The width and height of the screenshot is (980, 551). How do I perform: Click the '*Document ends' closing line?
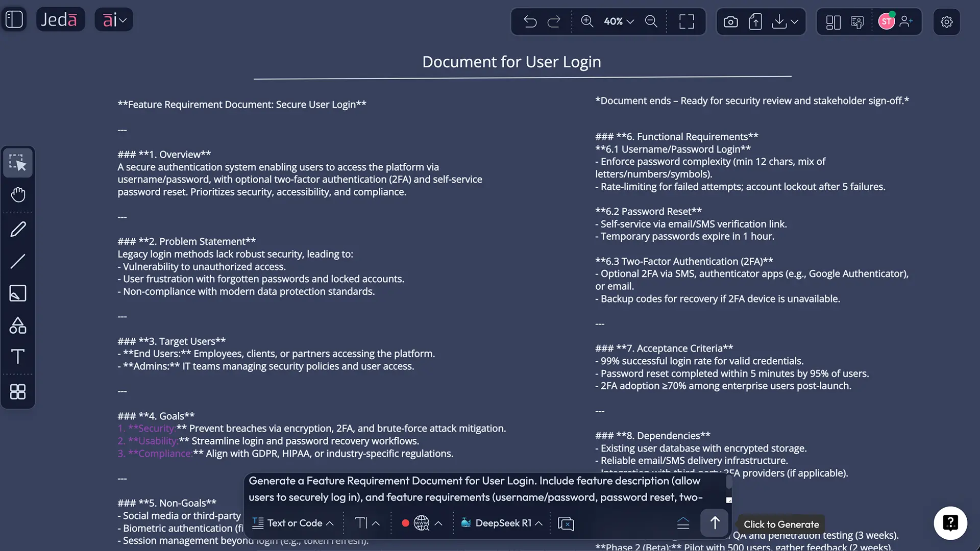pos(752,101)
